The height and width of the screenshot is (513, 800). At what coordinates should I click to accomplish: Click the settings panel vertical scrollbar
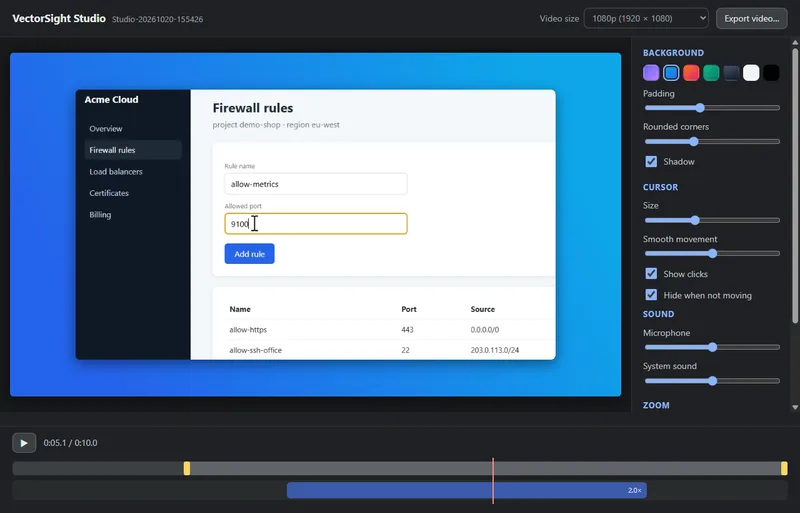[795, 185]
